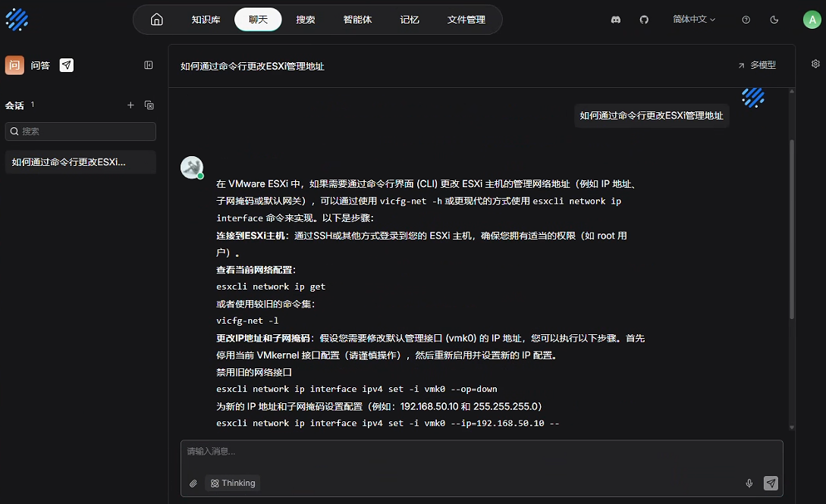Collapse the sidebar panel icon

[x=149, y=65]
